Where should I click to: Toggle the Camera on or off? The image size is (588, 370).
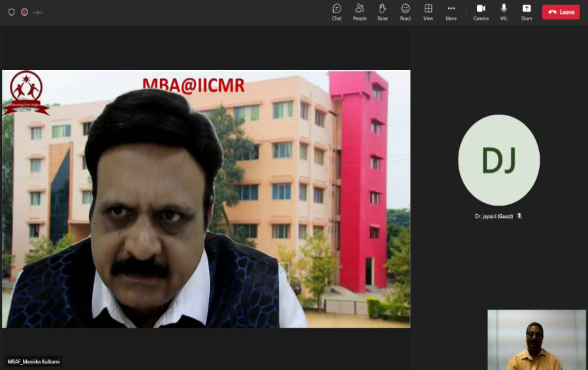tap(481, 12)
